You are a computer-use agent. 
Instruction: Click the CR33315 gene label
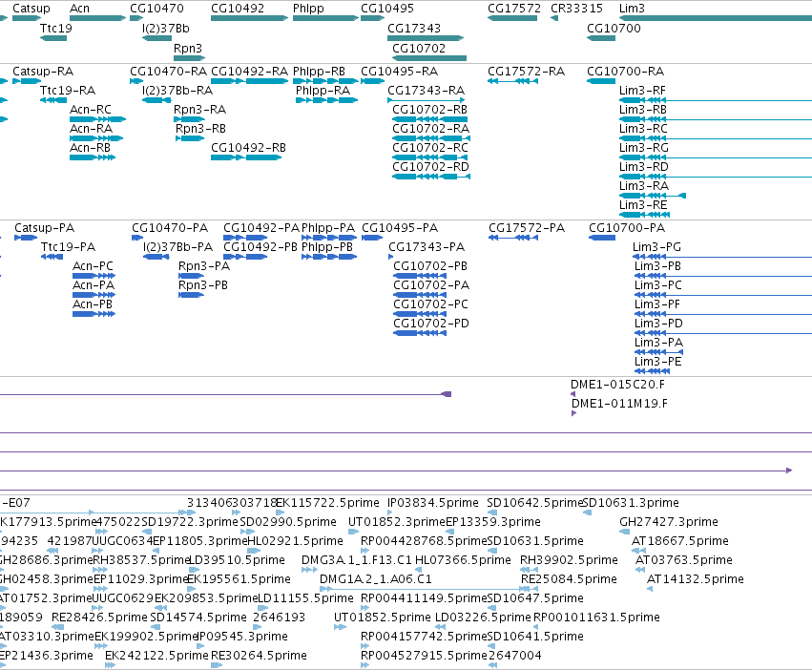577,9
